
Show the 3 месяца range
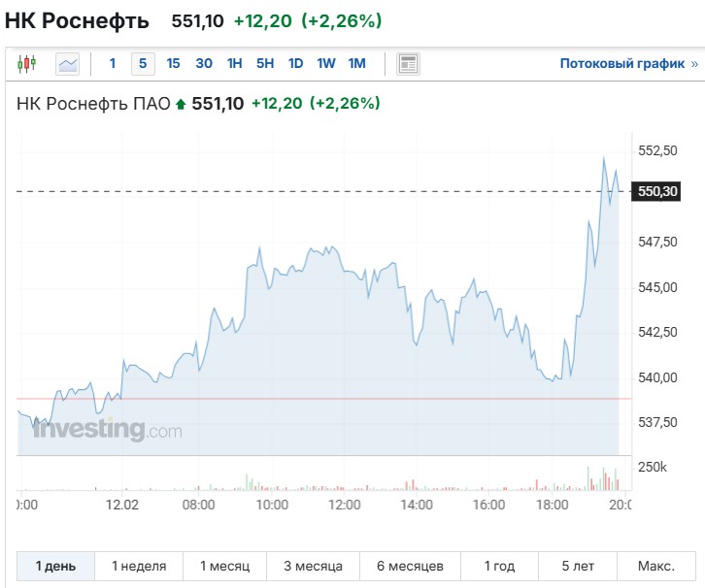pos(314,566)
